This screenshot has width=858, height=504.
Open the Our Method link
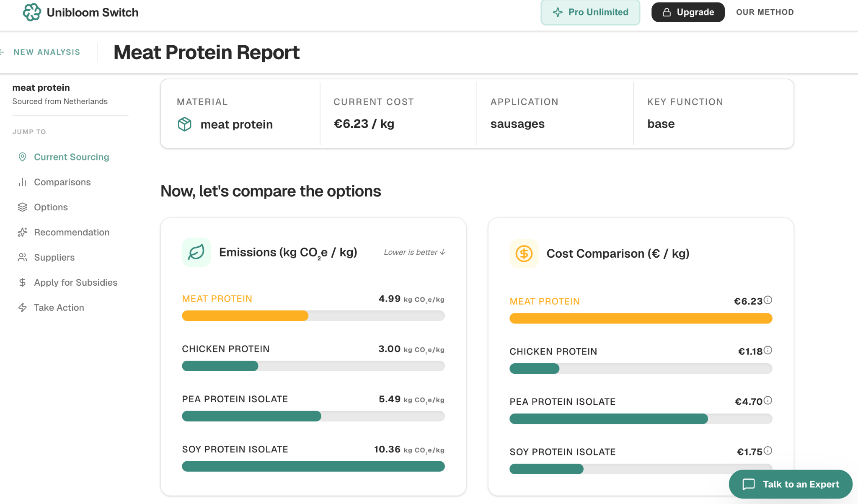tap(765, 12)
